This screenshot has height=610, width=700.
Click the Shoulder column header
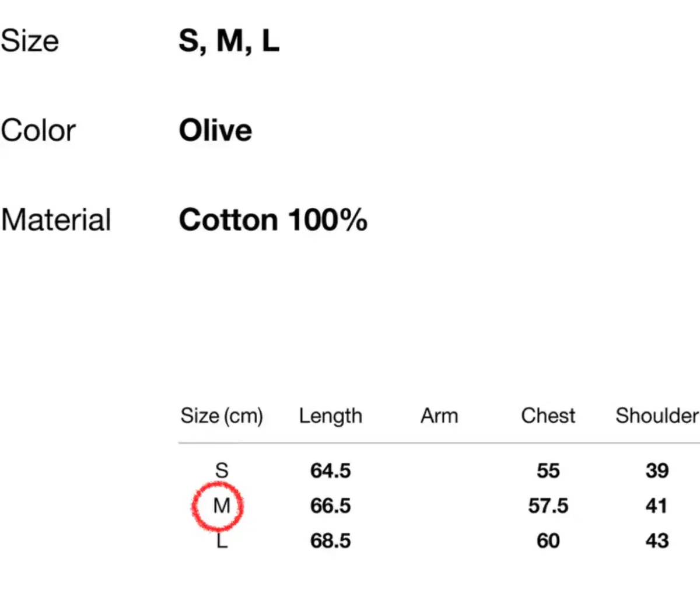tap(657, 416)
